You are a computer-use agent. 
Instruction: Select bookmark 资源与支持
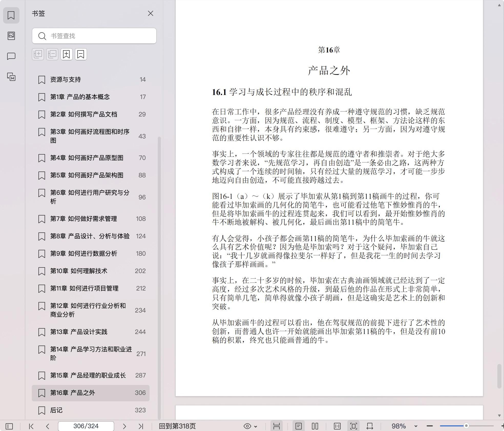(91, 80)
